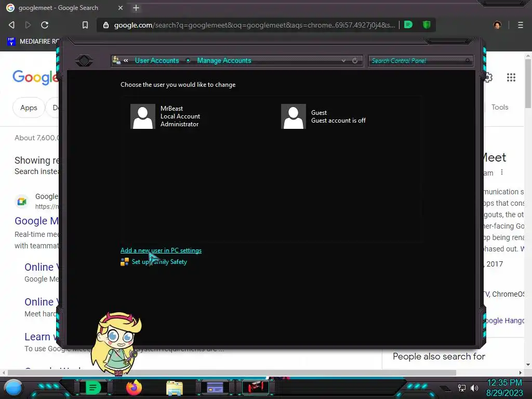Close the googlemeet search tab
This screenshot has width=532, height=399.
(x=121, y=8)
